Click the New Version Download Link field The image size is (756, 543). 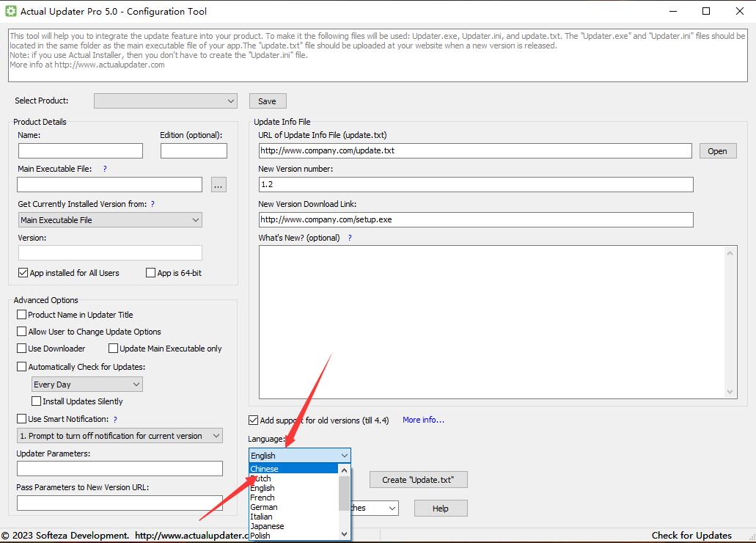coord(476,219)
